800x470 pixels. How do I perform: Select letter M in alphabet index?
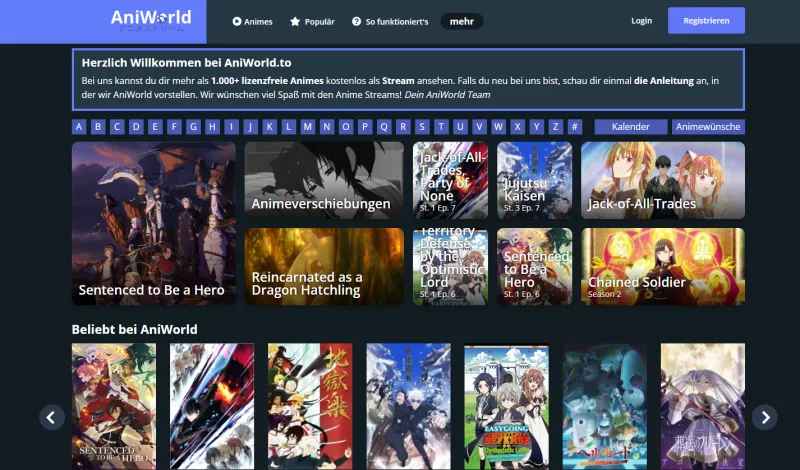tap(308, 127)
